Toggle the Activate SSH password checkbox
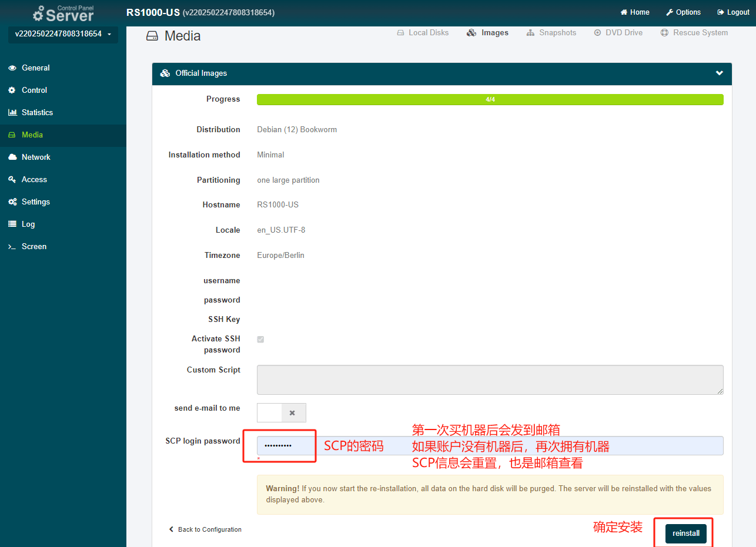The height and width of the screenshot is (547, 756). 260,340
